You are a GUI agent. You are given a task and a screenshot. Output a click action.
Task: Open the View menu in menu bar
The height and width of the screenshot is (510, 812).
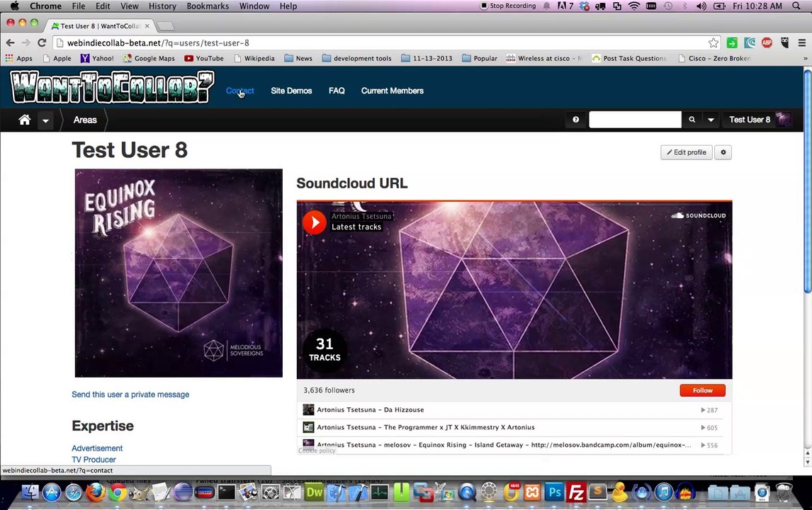[130, 6]
